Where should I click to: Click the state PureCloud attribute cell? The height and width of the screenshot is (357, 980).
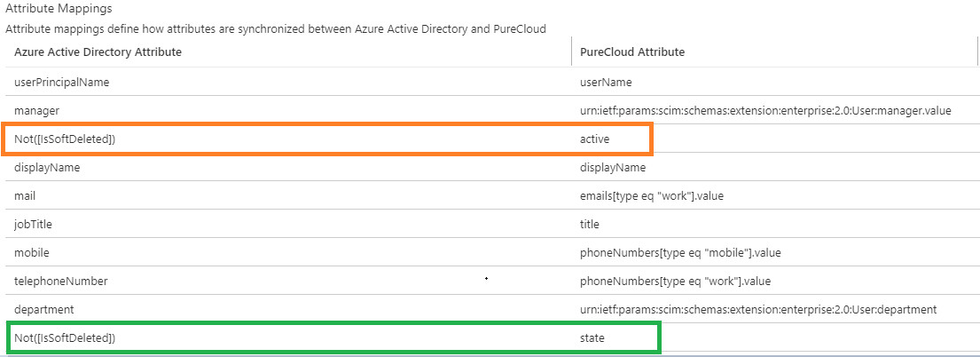coord(592,338)
